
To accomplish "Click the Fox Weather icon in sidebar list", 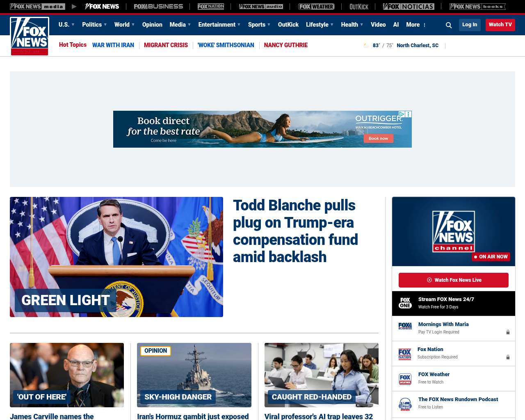I will (405, 379).
